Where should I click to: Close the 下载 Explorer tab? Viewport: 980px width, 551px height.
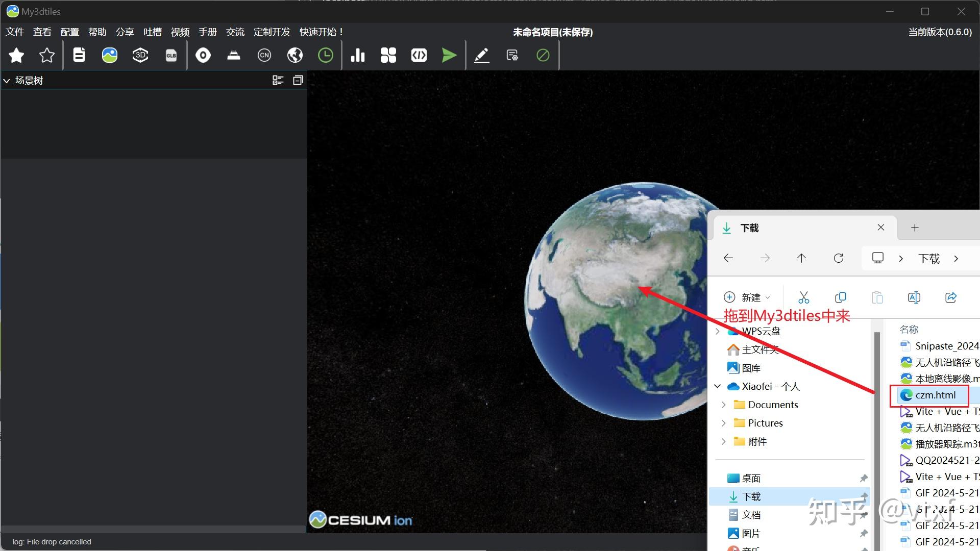881,228
